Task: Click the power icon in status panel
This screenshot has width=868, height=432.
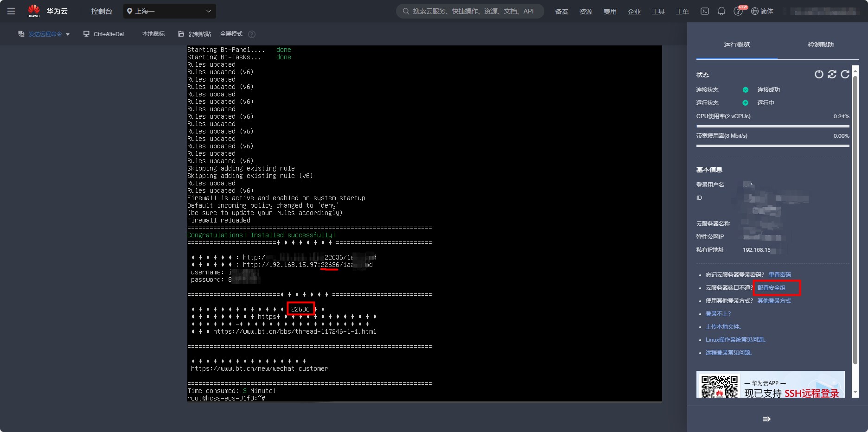Action: (819, 74)
